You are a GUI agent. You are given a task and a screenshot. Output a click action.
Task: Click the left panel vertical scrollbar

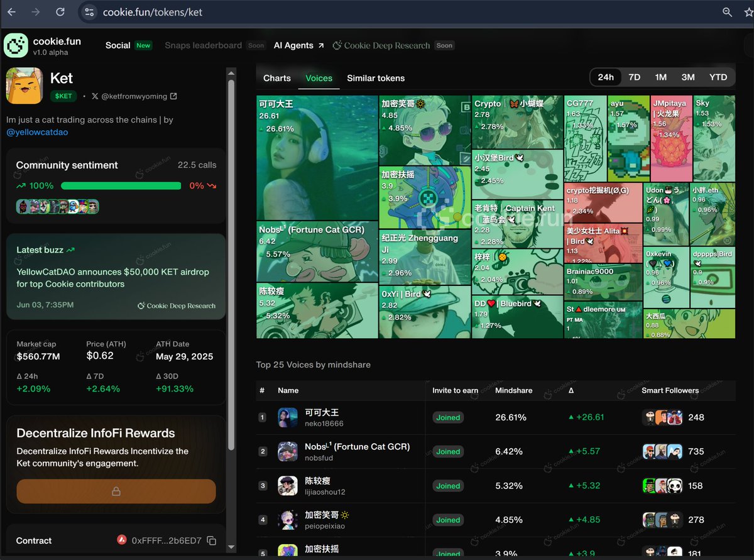tap(231, 264)
